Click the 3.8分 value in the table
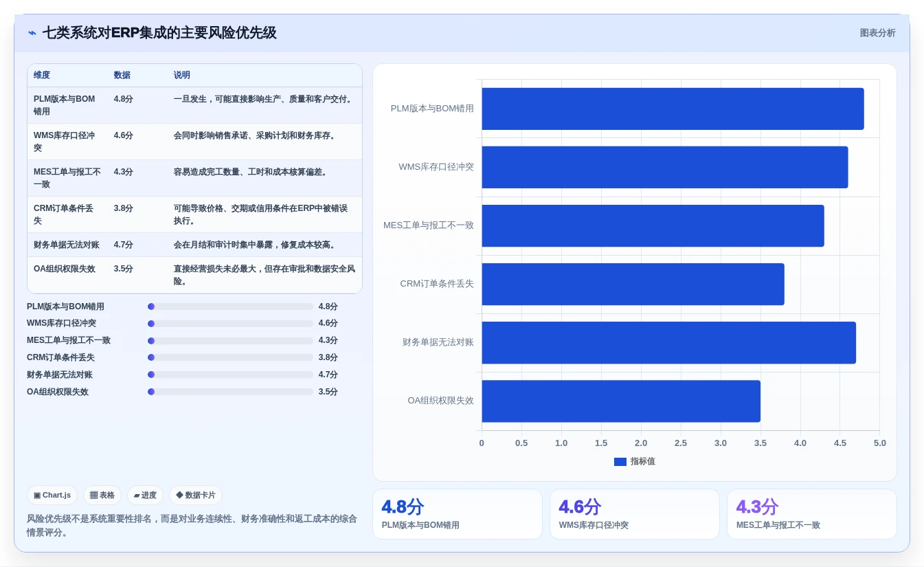924x567 pixels. (124, 208)
